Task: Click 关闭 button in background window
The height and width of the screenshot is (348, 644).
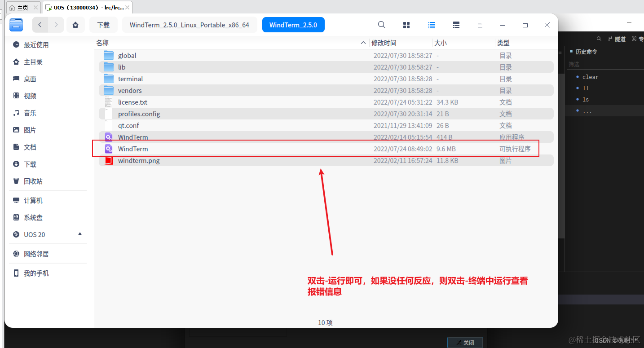Action: click(x=465, y=342)
